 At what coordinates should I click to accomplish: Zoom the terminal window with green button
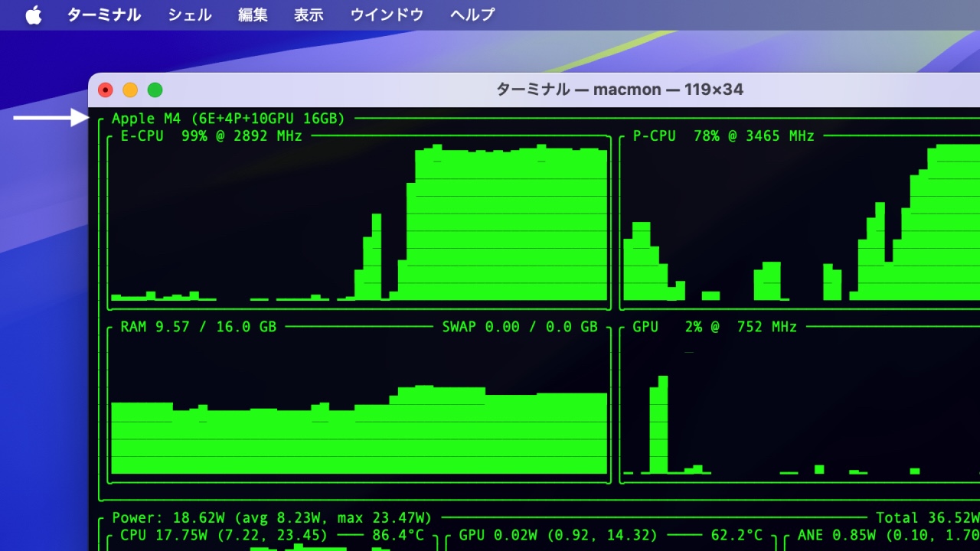point(155,90)
